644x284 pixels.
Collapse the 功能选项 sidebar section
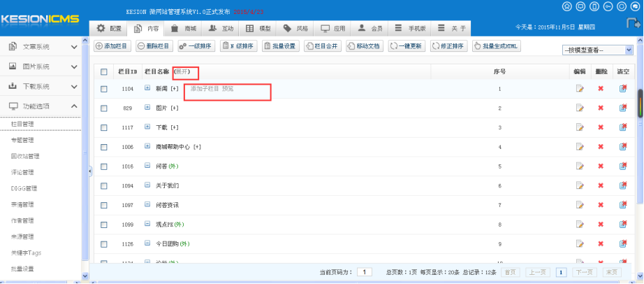(x=75, y=106)
